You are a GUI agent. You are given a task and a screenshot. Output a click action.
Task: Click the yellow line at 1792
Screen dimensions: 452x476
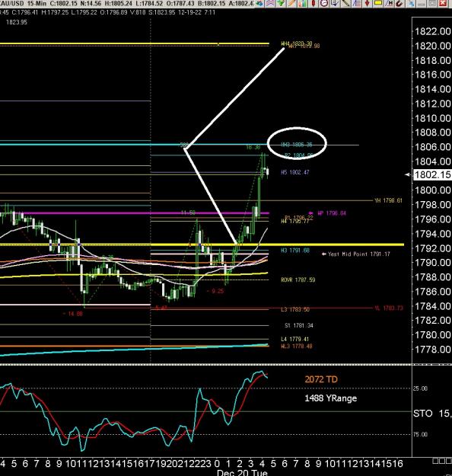click(x=202, y=244)
